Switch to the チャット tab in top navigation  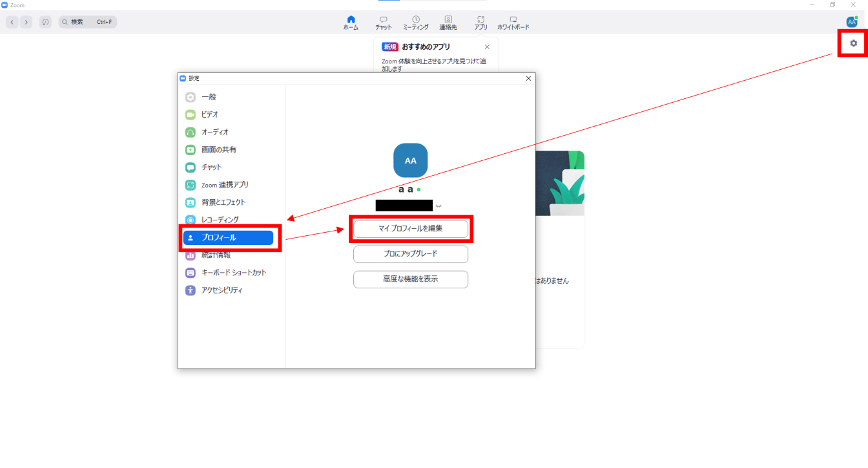(x=384, y=23)
